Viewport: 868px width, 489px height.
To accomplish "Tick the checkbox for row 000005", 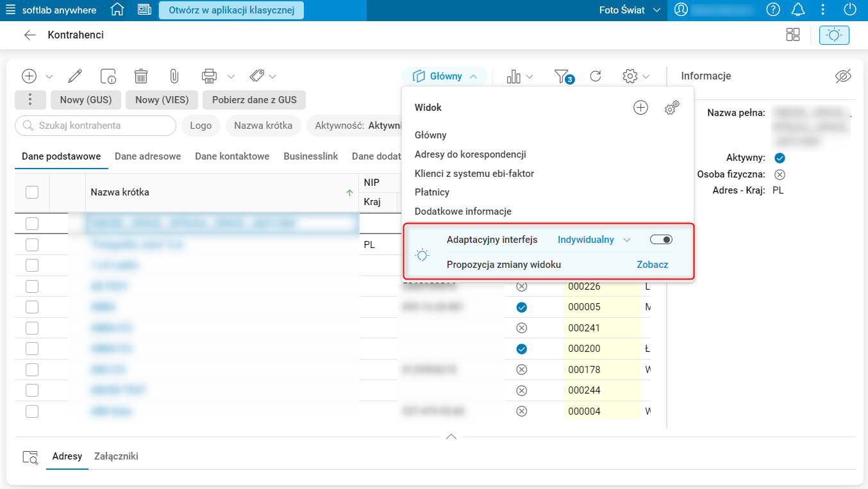I will 32,307.
